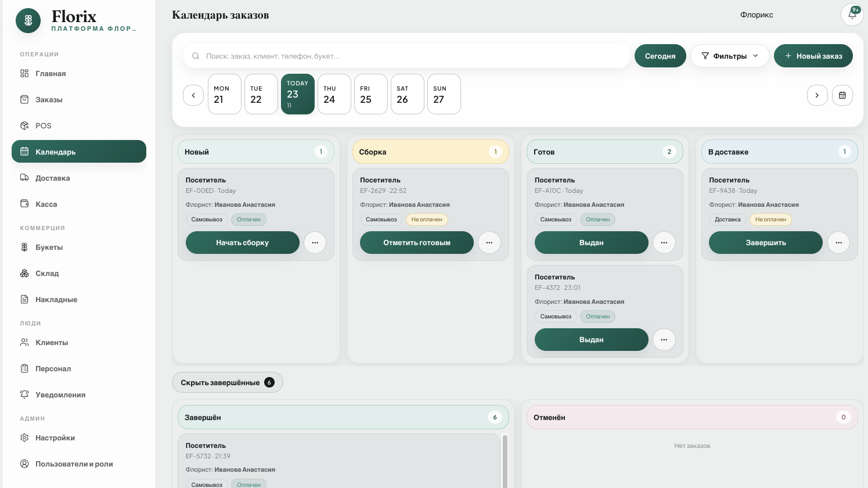Screen dimensions: 868x488
Task: Open more options for order EF-2629
Action: pyautogui.click(x=489, y=243)
